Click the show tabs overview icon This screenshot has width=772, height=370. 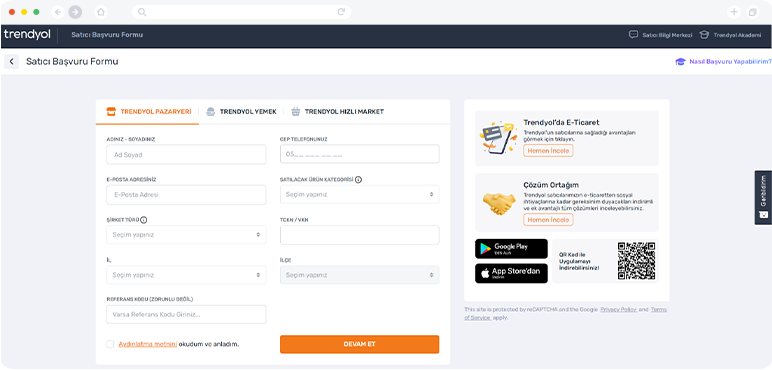tap(752, 12)
